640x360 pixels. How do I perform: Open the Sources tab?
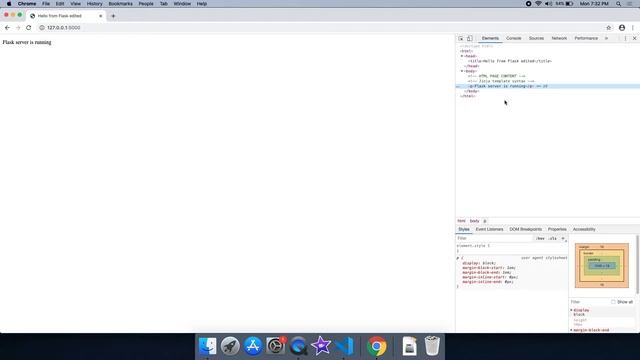[536, 38]
